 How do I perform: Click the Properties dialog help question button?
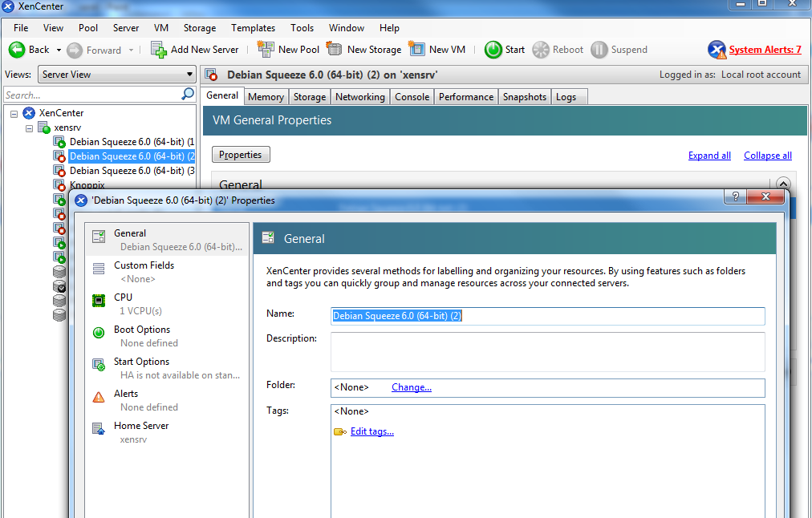click(735, 196)
